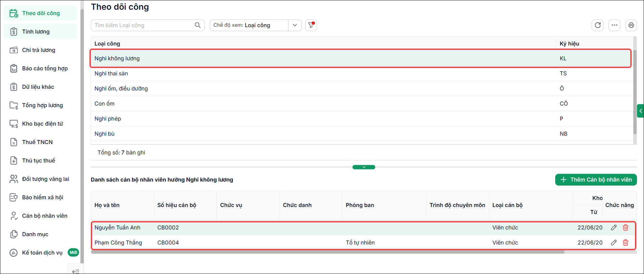Screen dimensions: 644x274
Task: Refresh the list with reload icon
Action: (598, 25)
